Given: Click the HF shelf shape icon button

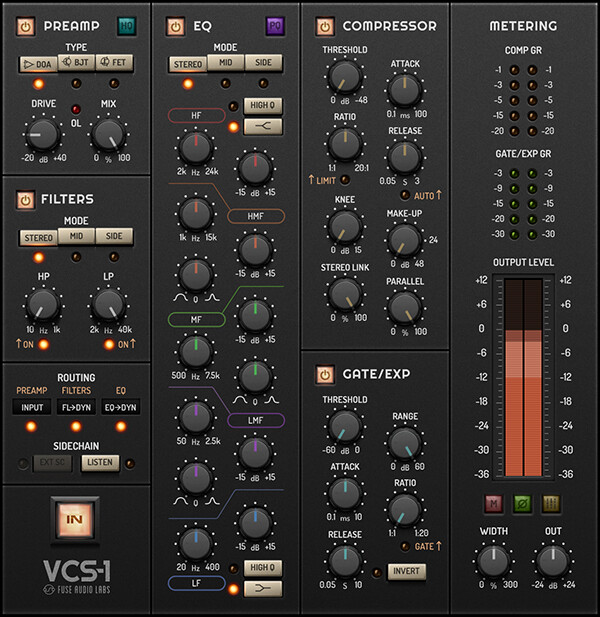Looking at the screenshot, I should pyautogui.click(x=262, y=126).
